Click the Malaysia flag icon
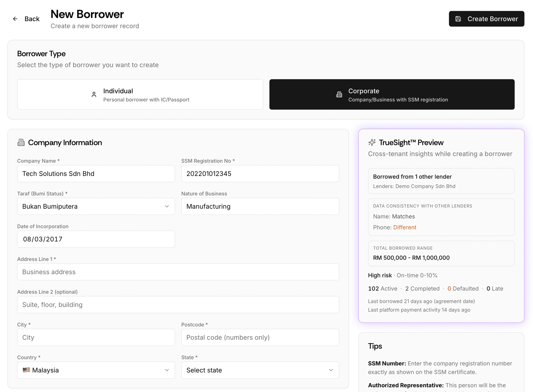The image size is (533, 392). [x=26, y=370]
